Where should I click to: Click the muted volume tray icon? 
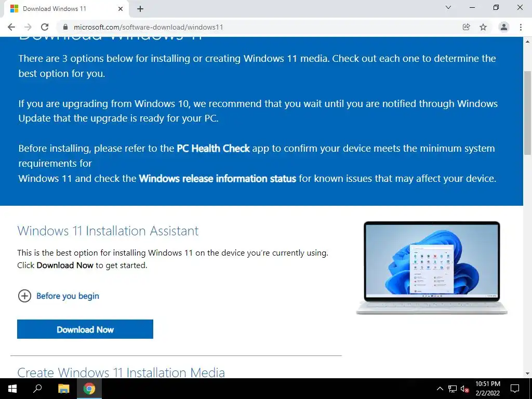(x=465, y=389)
